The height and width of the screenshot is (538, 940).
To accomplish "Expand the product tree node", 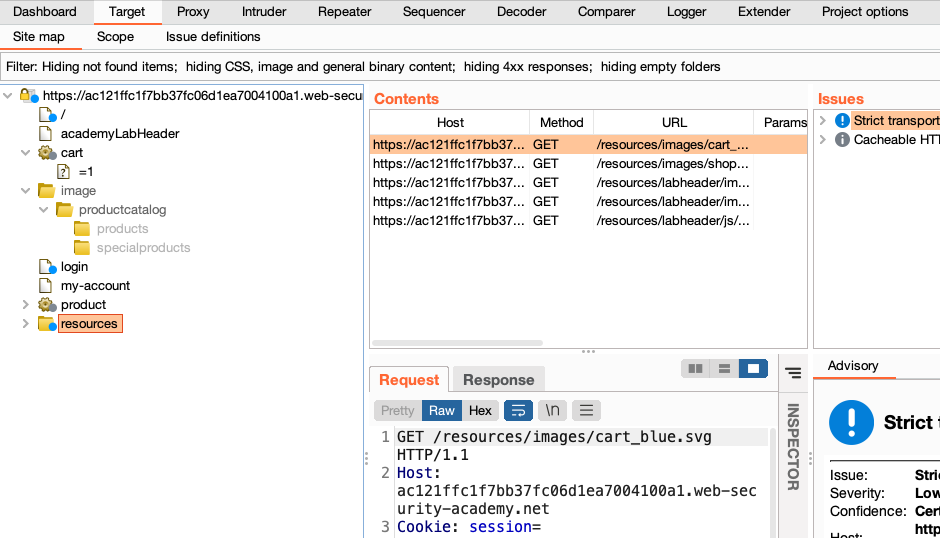I will pyautogui.click(x=26, y=305).
